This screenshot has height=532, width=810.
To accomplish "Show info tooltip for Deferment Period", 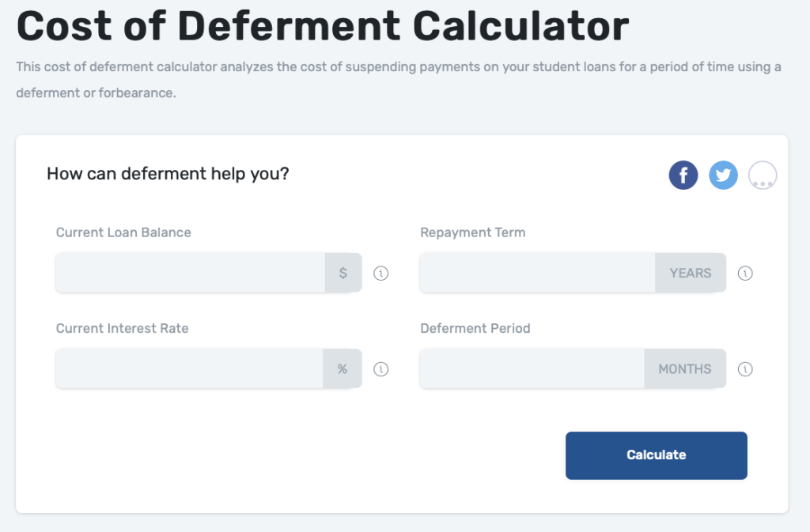I will click(x=745, y=369).
